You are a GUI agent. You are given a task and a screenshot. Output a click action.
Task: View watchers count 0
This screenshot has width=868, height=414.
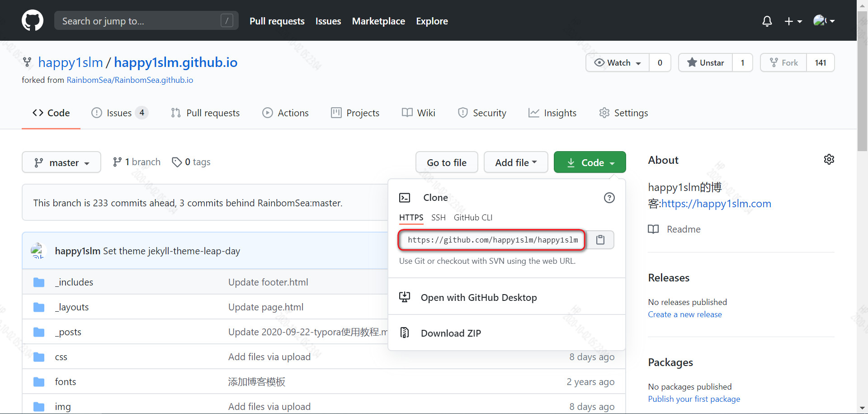[660, 62]
